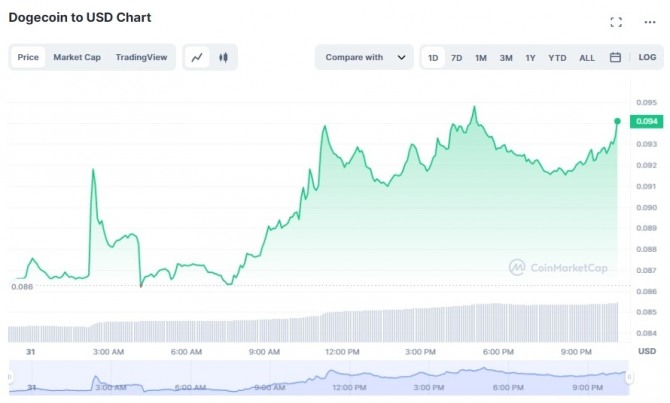This screenshot has height=403, width=670.
Task: Open the calendar date range picker
Action: click(x=615, y=57)
